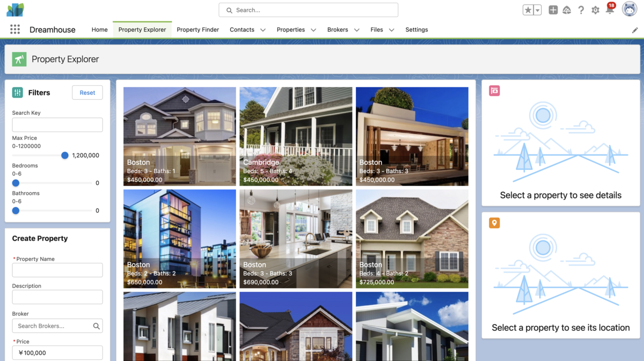Click the Salesforce org logo icon
The width and height of the screenshot is (644, 361).
15,10
